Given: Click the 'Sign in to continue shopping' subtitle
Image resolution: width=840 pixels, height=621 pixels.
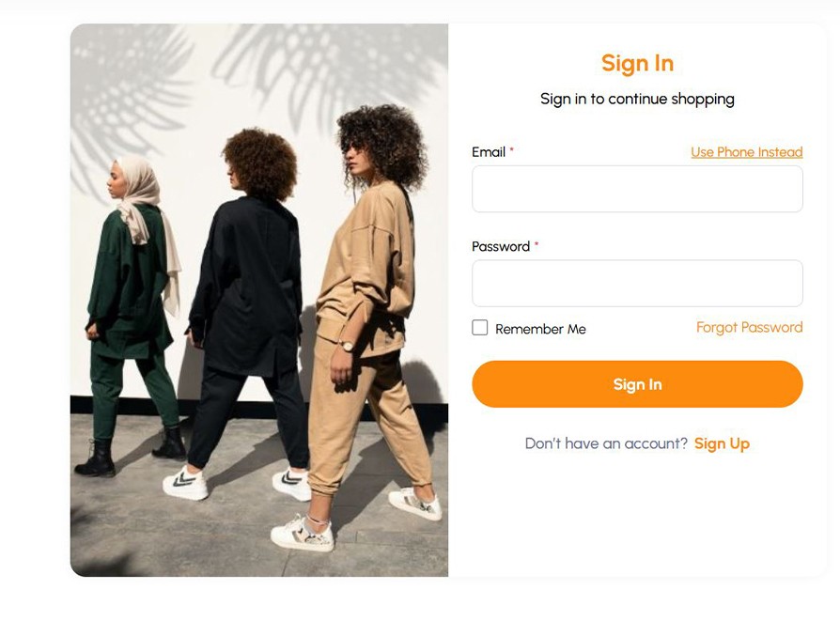Looking at the screenshot, I should click(x=637, y=99).
